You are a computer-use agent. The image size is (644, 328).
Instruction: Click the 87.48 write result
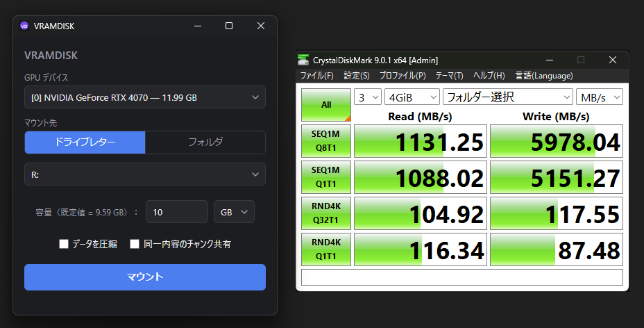pyautogui.click(x=557, y=249)
